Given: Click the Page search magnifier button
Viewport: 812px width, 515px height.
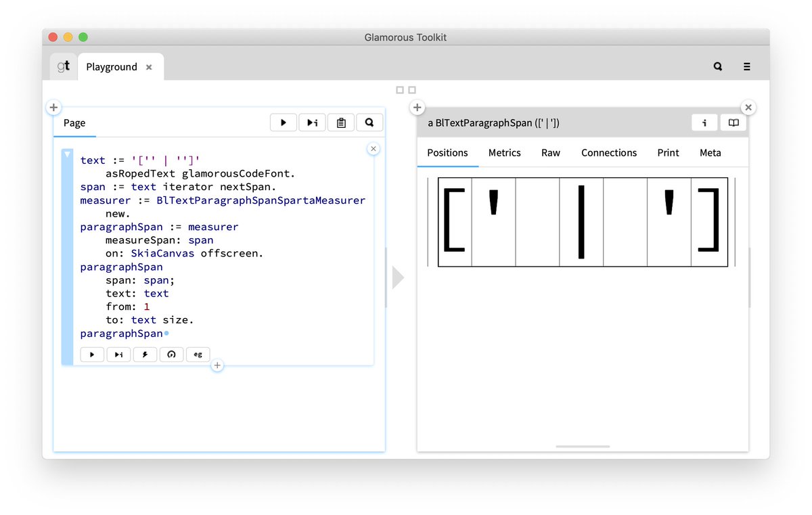Looking at the screenshot, I should tap(369, 122).
